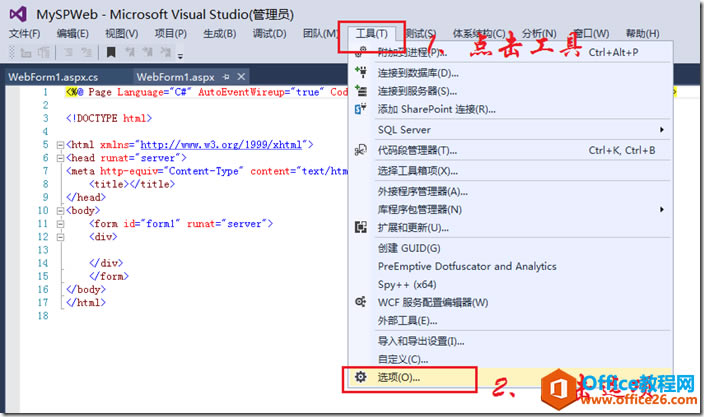Open the 生成(B) menu
The height and width of the screenshot is (417, 704).
pyautogui.click(x=220, y=34)
